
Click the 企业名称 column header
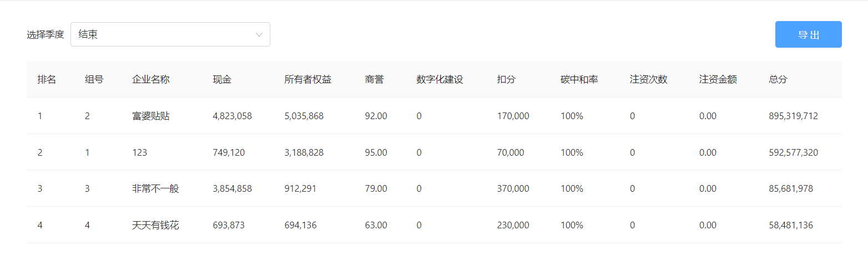151,79
